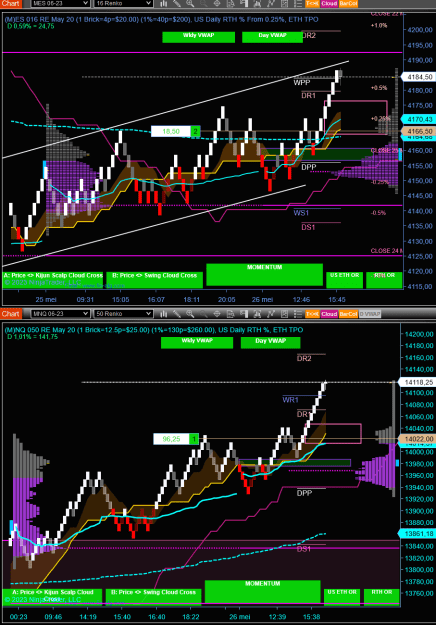This screenshot has width=436, height=625.
Task: Open the 50 Renko interval dropdown
Action: [123, 314]
